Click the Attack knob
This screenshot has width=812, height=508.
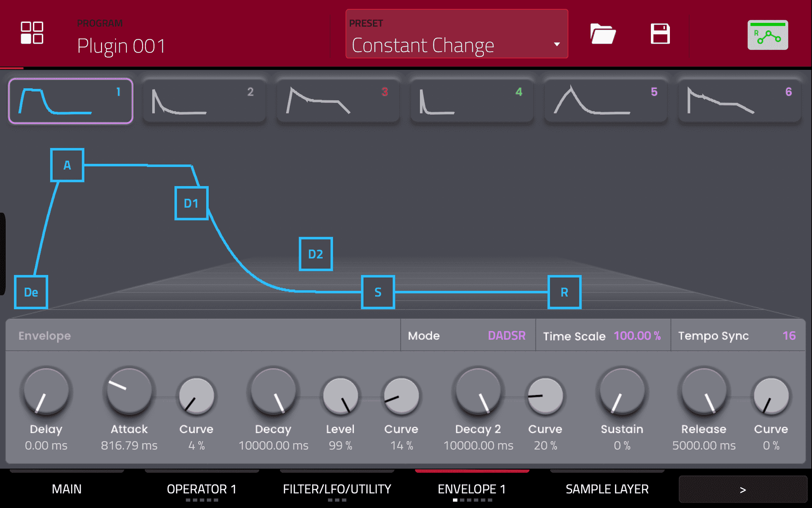pos(129,391)
